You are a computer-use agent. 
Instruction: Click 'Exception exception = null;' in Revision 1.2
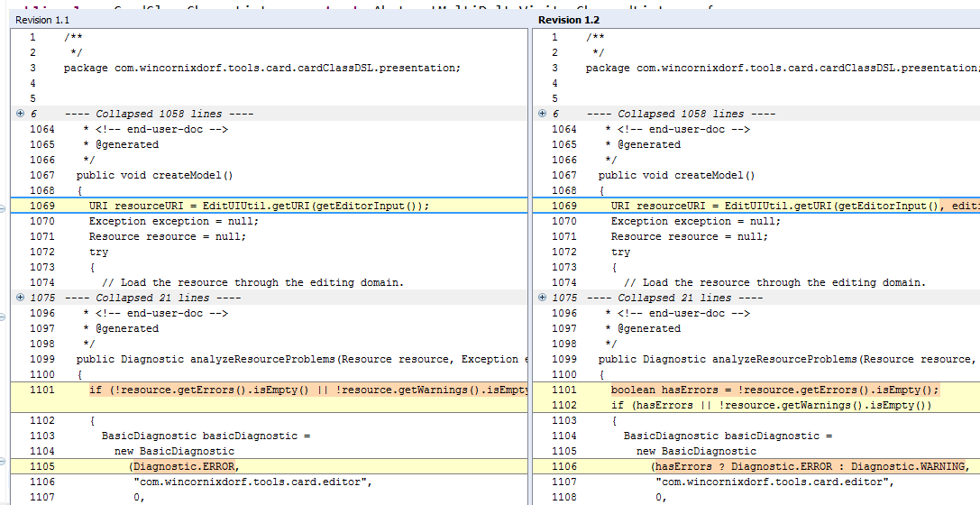point(696,221)
